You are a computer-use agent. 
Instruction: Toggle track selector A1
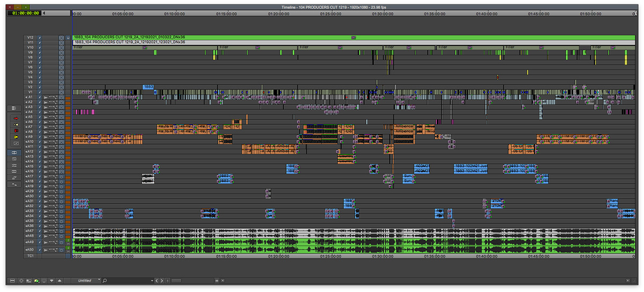pyautogui.click(x=30, y=97)
